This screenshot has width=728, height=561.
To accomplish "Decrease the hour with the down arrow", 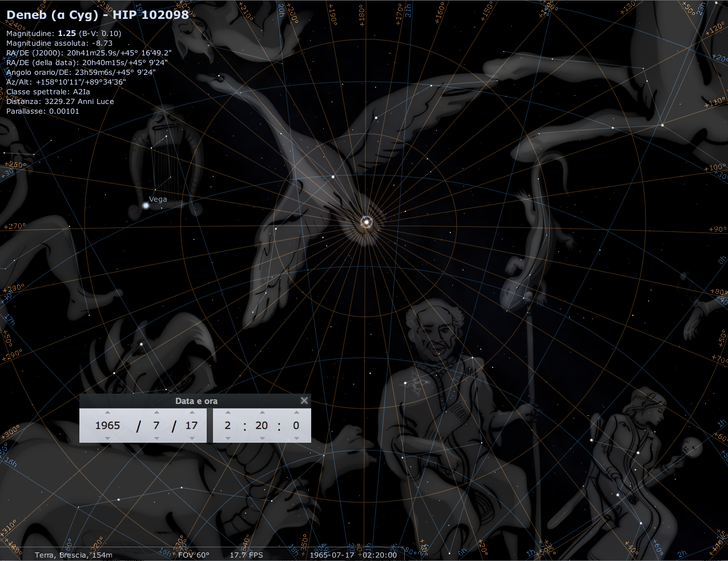I will point(228,438).
